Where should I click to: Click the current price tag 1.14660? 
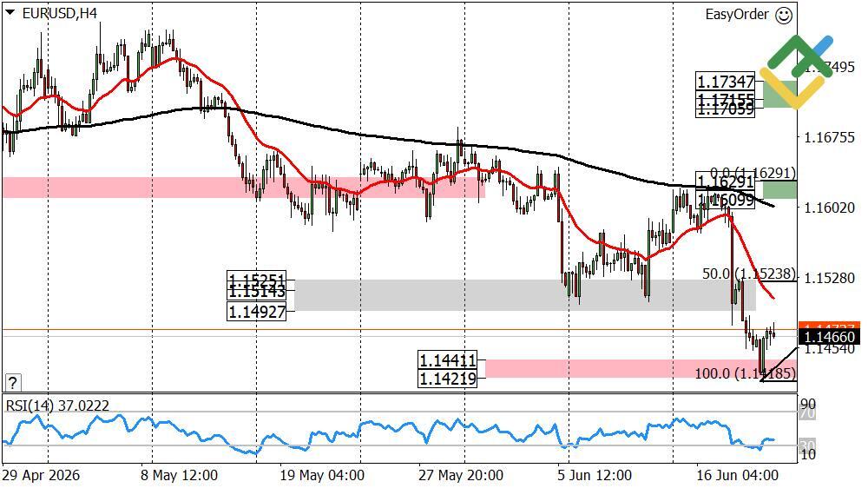(829, 337)
